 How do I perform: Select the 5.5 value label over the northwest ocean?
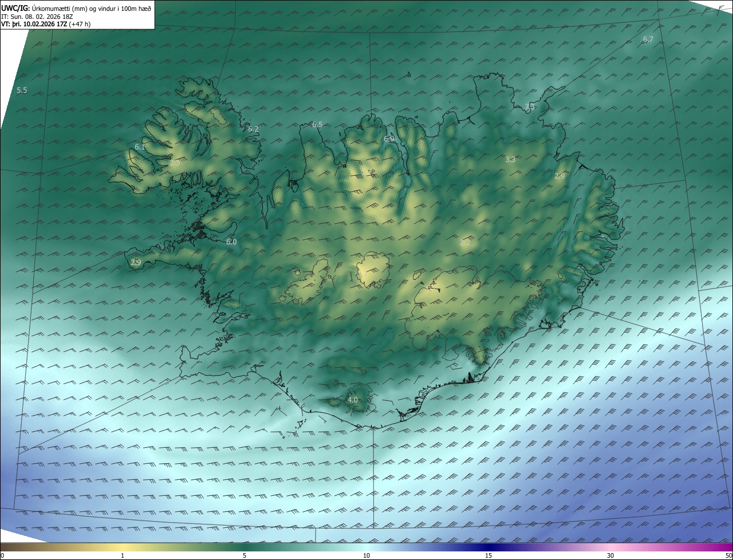[x=22, y=90]
